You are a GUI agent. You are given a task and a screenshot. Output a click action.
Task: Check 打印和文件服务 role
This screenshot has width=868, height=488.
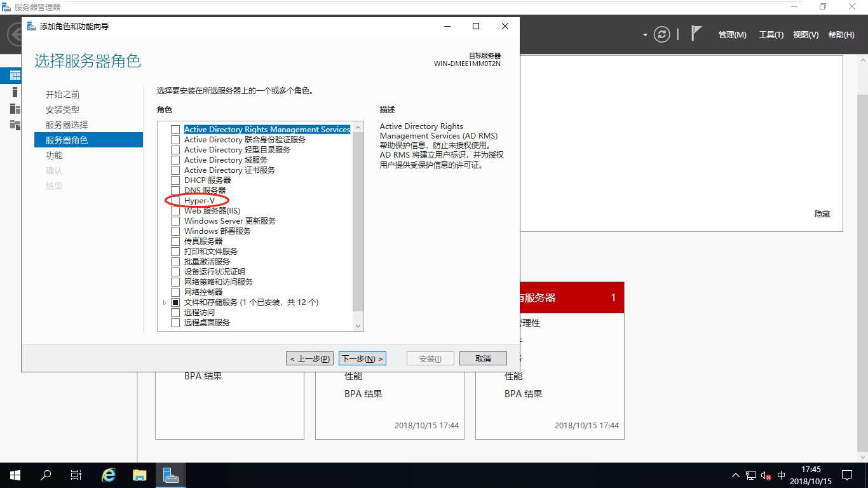(175, 252)
